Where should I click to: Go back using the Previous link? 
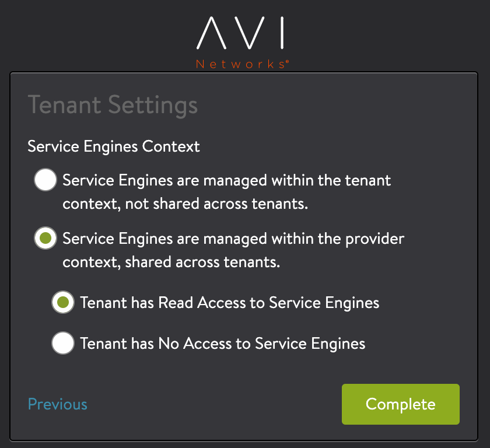pyautogui.click(x=58, y=404)
